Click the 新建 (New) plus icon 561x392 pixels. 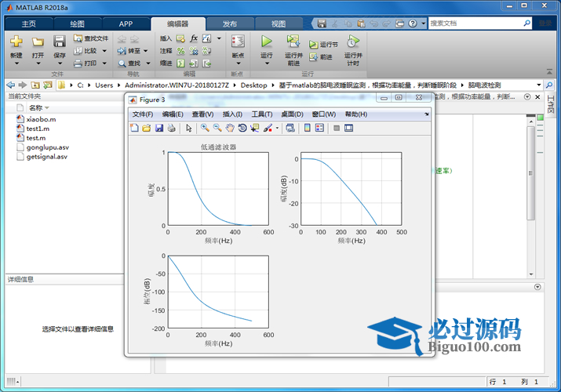click(x=16, y=42)
